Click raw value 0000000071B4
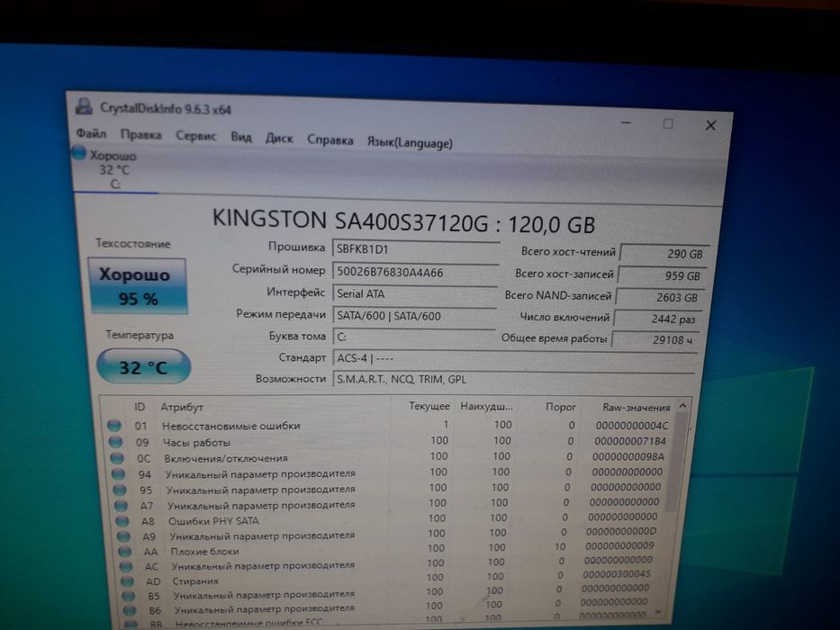This screenshot has height=630, width=840. [x=630, y=442]
